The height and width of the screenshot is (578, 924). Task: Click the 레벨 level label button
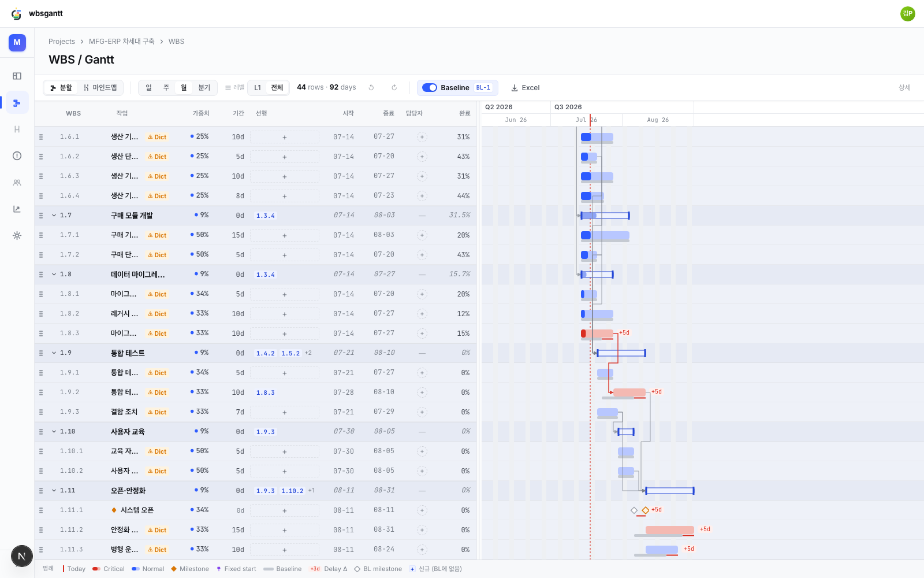pyautogui.click(x=235, y=88)
